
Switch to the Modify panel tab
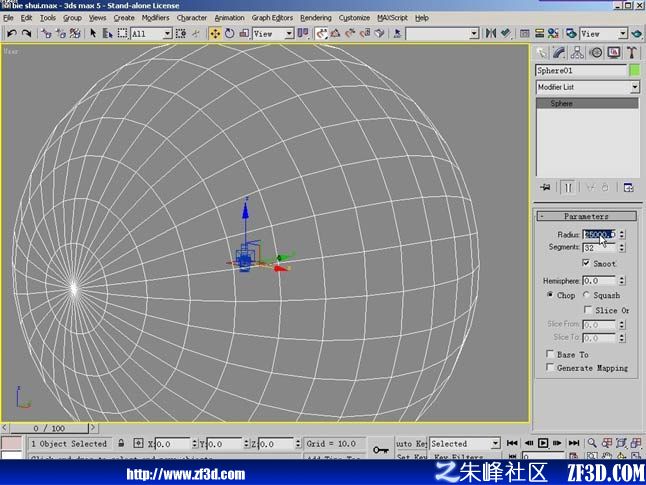[559, 52]
